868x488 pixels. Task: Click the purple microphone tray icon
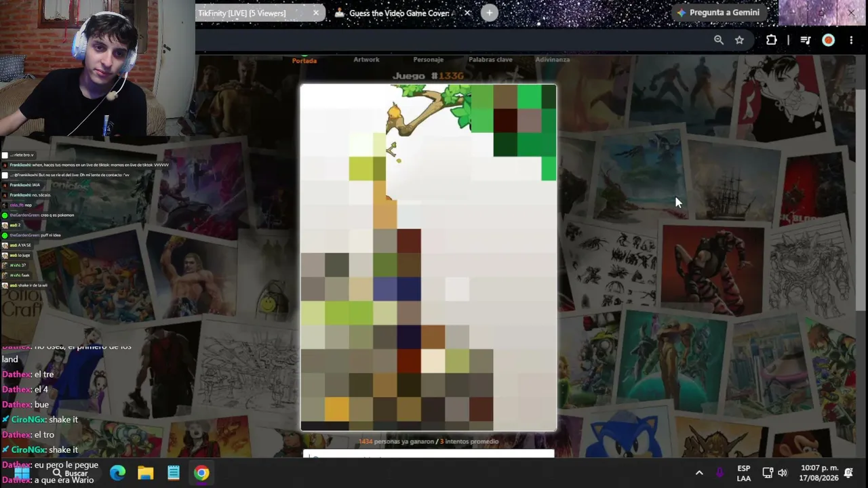pyautogui.click(x=720, y=473)
